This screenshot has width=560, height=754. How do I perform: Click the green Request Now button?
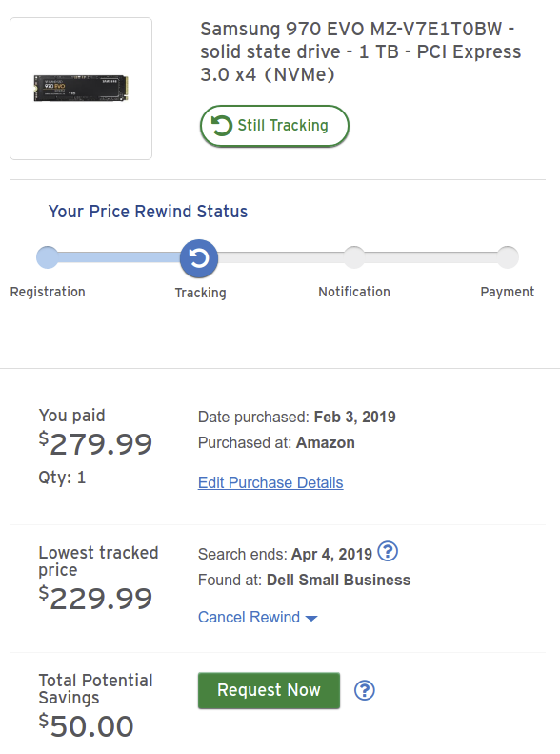point(269,690)
